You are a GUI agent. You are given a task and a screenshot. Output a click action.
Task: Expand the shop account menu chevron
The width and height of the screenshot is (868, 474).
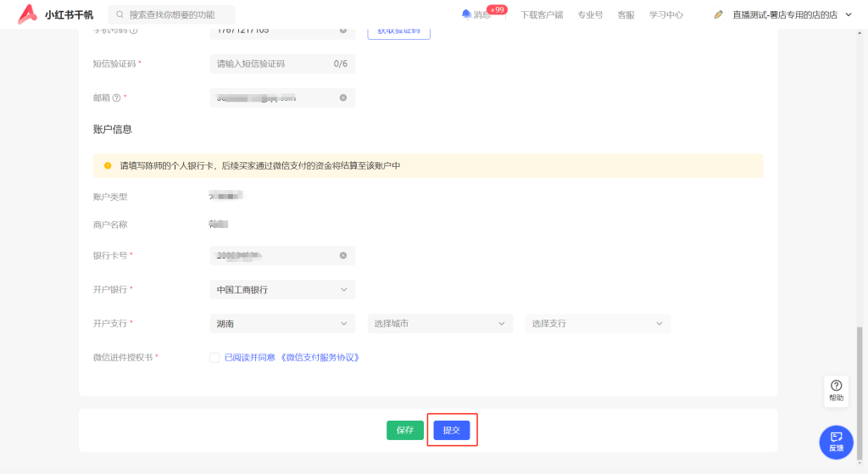pyautogui.click(x=849, y=15)
